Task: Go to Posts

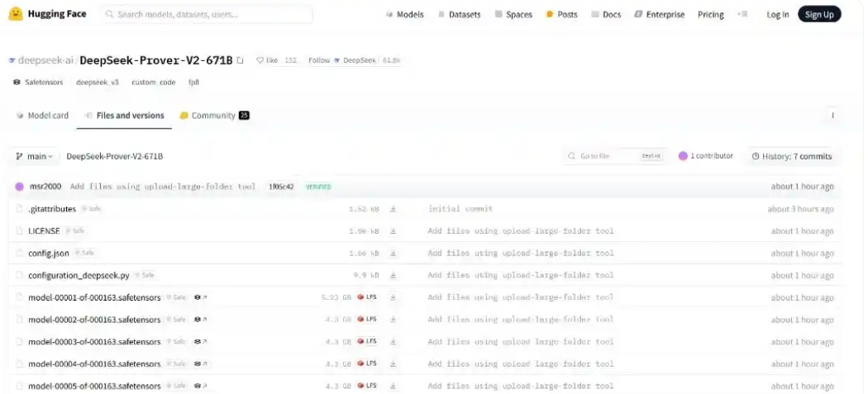Action: (561, 15)
